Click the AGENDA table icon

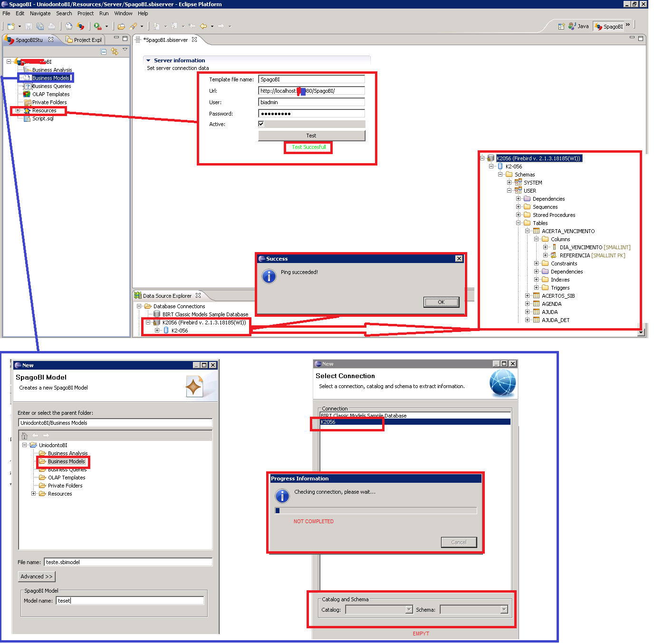click(536, 304)
